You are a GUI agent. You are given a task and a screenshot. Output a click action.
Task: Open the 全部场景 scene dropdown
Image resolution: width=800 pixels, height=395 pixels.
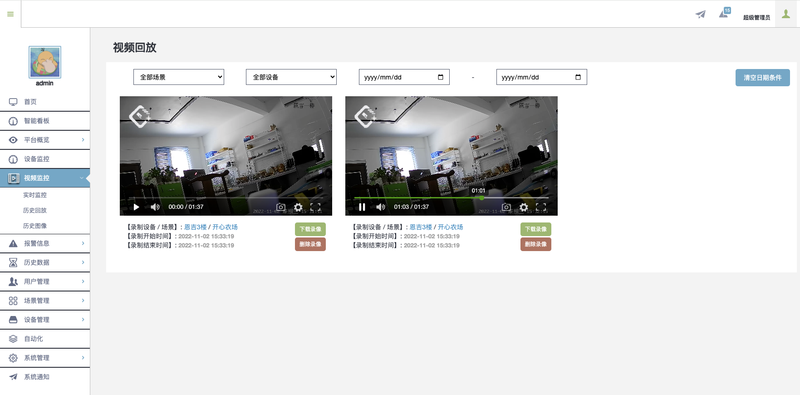tap(179, 77)
